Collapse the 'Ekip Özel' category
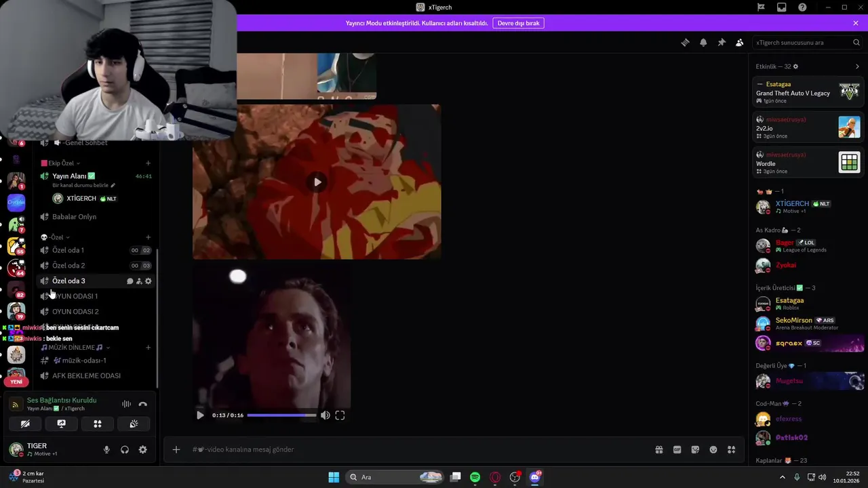The width and height of the screenshot is (868, 488). pyautogui.click(x=61, y=163)
